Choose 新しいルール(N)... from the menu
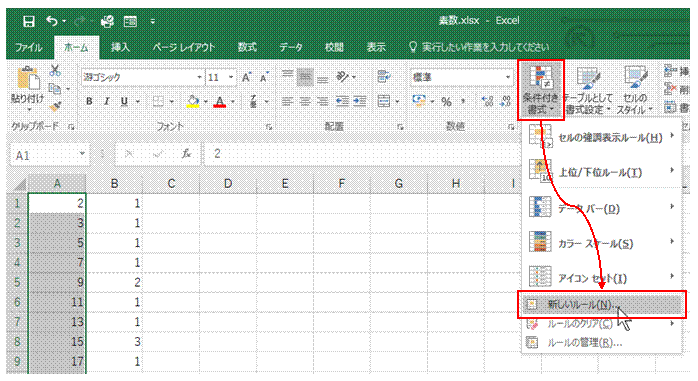The width and height of the screenshot is (698, 381). click(x=602, y=305)
